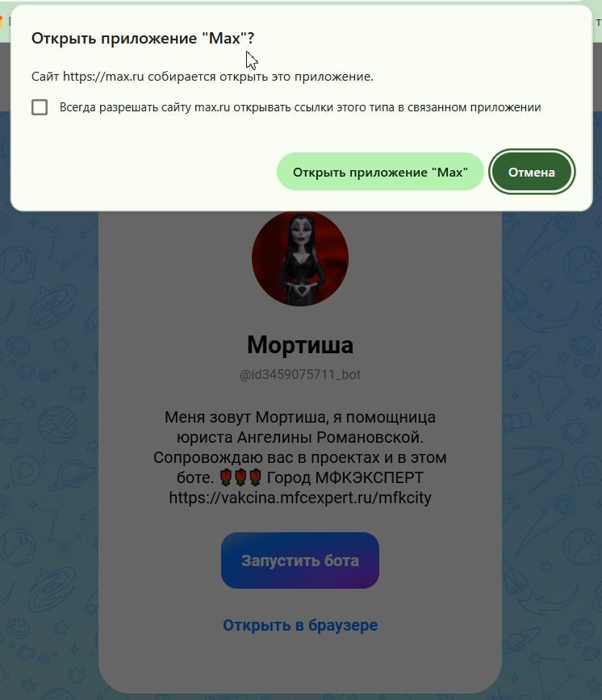Start the bot with the Запустить бота button
602x700 pixels.
[x=300, y=560]
